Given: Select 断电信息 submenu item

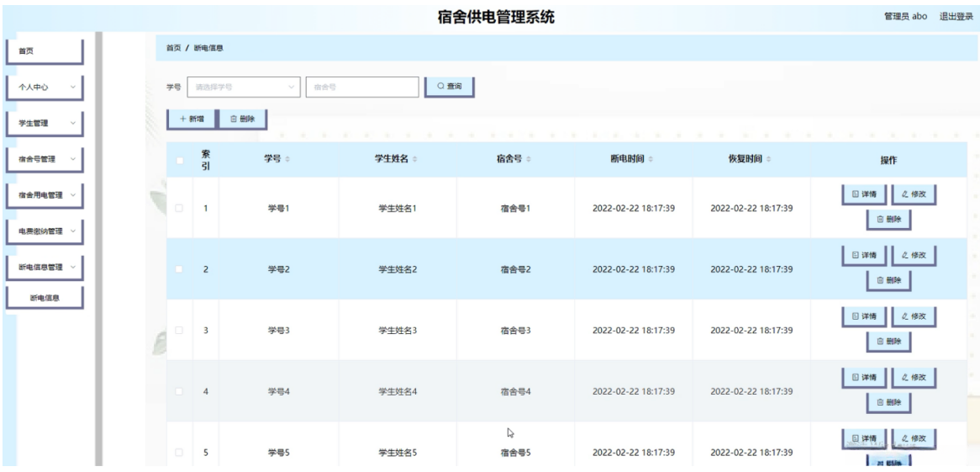Looking at the screenshot, I should pos(45,298).
